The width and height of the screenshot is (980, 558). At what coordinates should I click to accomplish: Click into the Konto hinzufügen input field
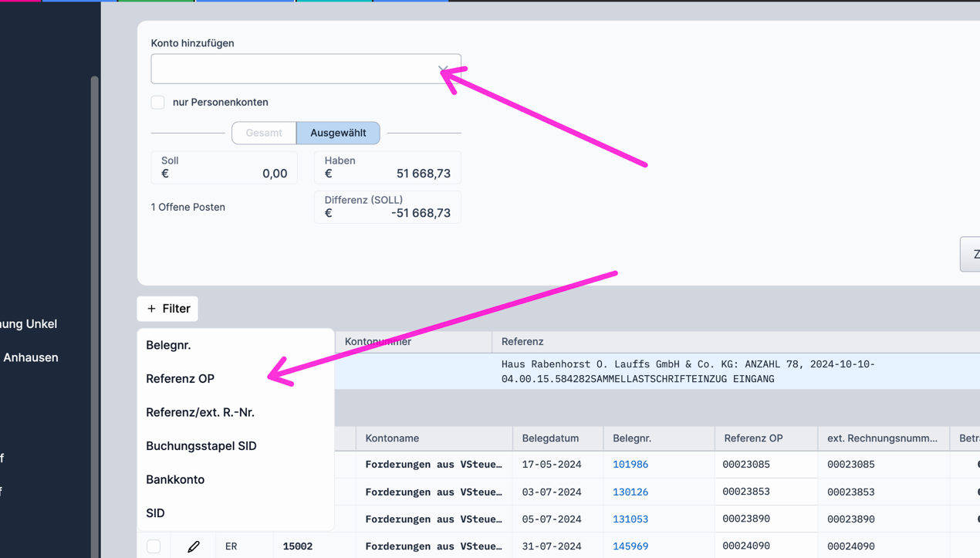(x=293, y=69)
